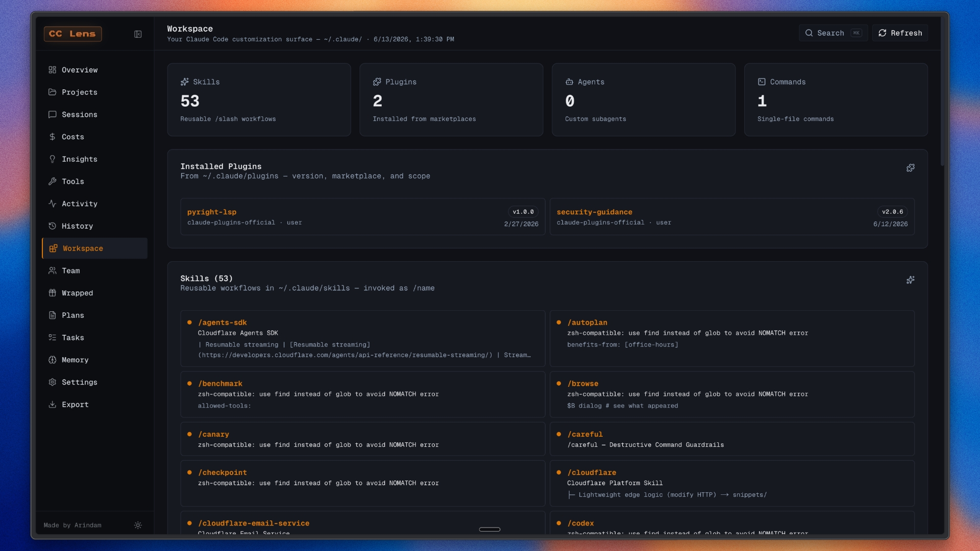Click the 2/27/2026 install date

[521, 224]
